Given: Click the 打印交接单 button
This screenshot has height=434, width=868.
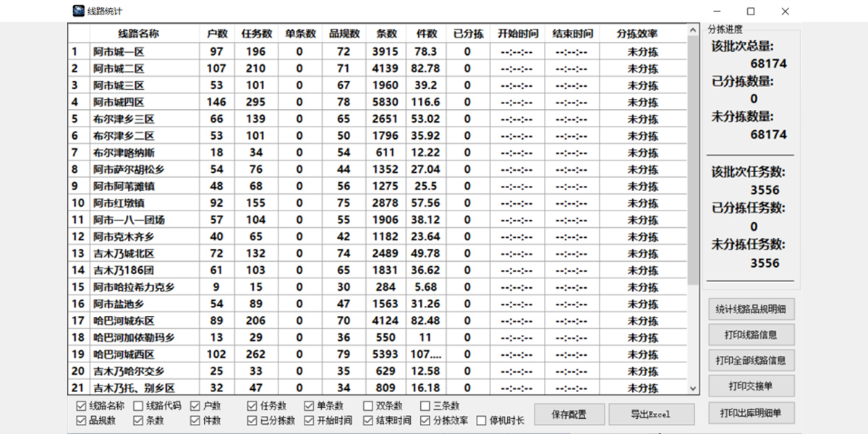Looking at the screenshot, I should pyautogui.click(x=751, y=386).
